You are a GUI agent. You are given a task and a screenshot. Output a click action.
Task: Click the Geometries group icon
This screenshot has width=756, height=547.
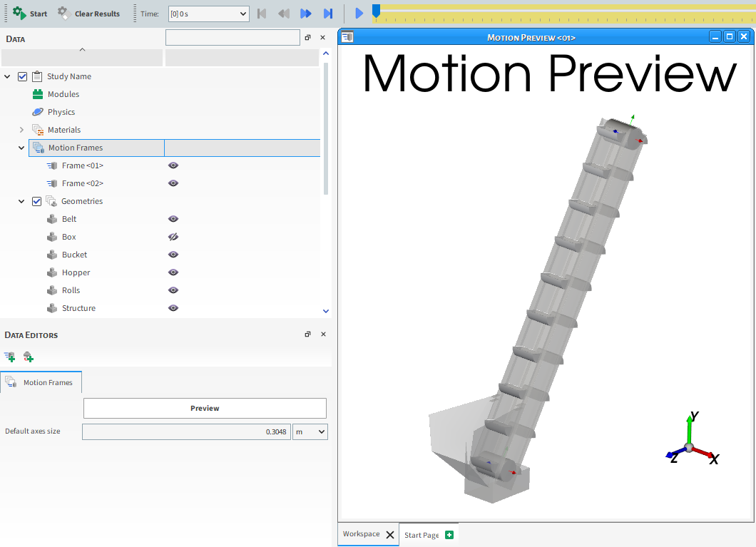(51, 201)
